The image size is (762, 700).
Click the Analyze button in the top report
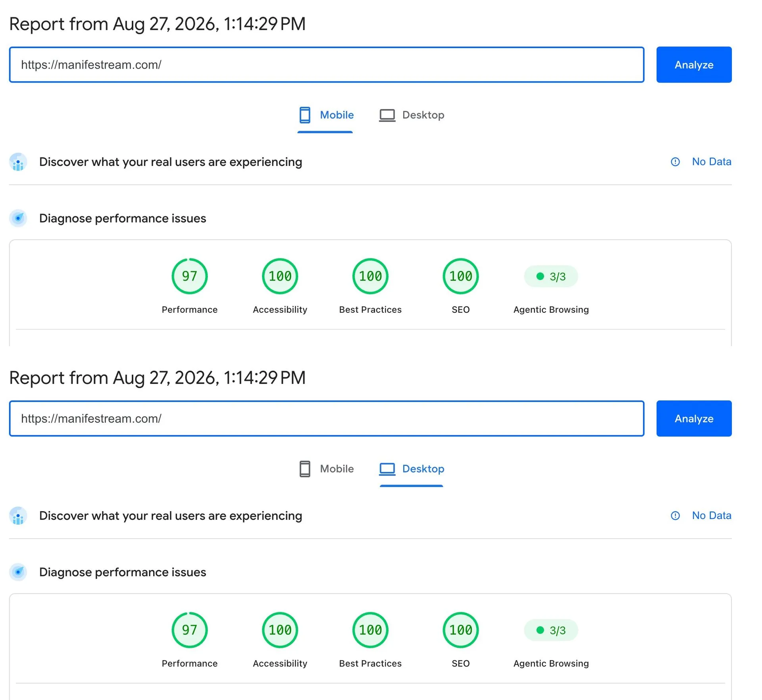coord(694,65)
